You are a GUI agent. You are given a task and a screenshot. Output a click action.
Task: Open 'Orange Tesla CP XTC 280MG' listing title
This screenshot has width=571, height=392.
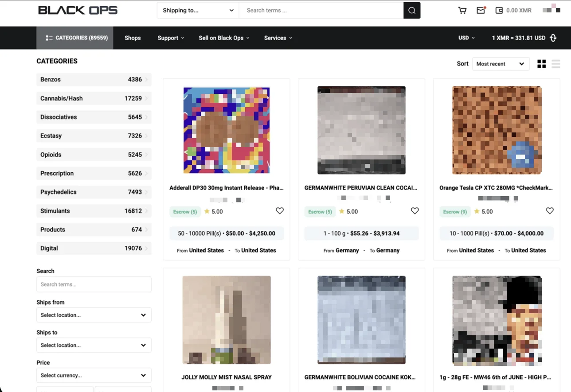(496, 188)
